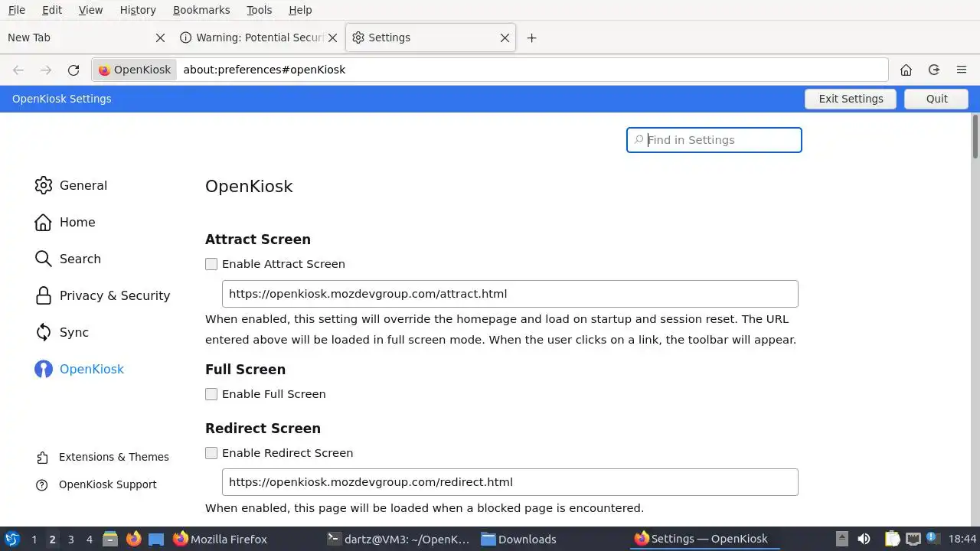Switch to the Warning: Potential Security tab
980x551 pixels.
[x=260, y=37]
